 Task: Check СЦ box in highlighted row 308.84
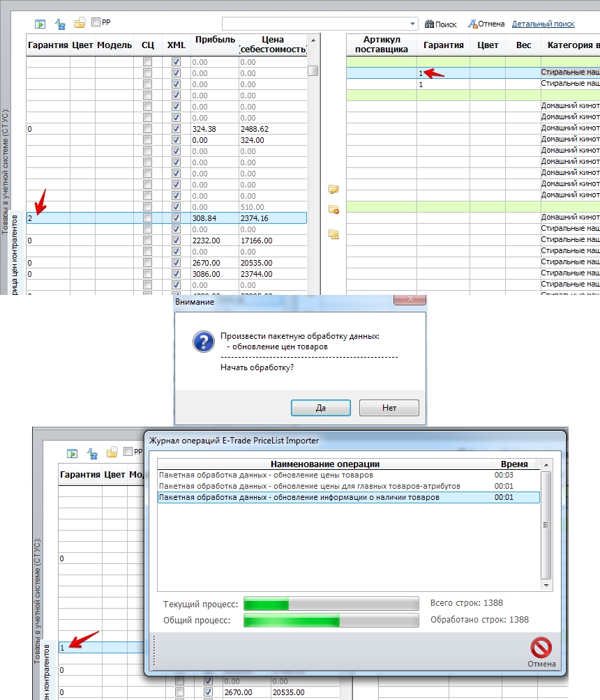tap(147, 218)
